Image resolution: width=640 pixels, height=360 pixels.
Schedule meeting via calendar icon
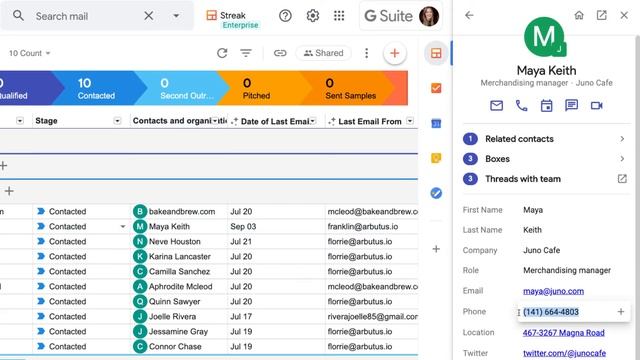(546, 106)
